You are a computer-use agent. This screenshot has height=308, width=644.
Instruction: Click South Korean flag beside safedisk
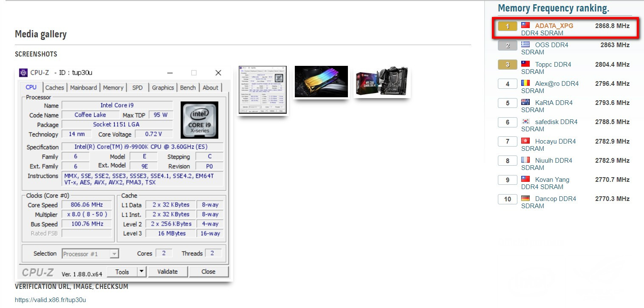click(x=525, y=122)
